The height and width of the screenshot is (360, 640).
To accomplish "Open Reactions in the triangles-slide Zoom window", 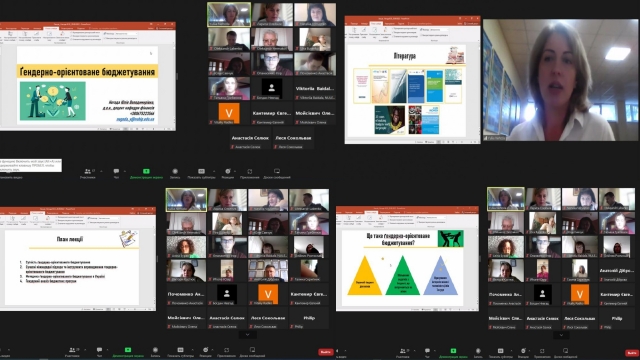I will coord(523,353).
